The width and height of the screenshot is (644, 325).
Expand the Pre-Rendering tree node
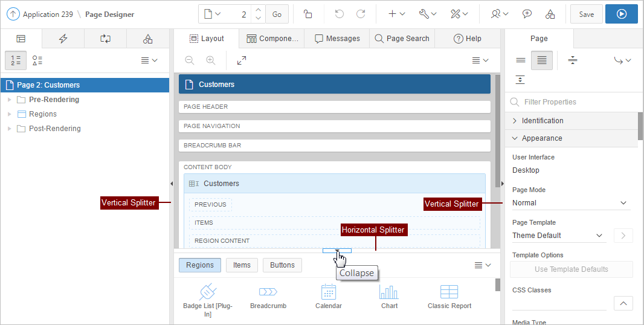[9, 100]
